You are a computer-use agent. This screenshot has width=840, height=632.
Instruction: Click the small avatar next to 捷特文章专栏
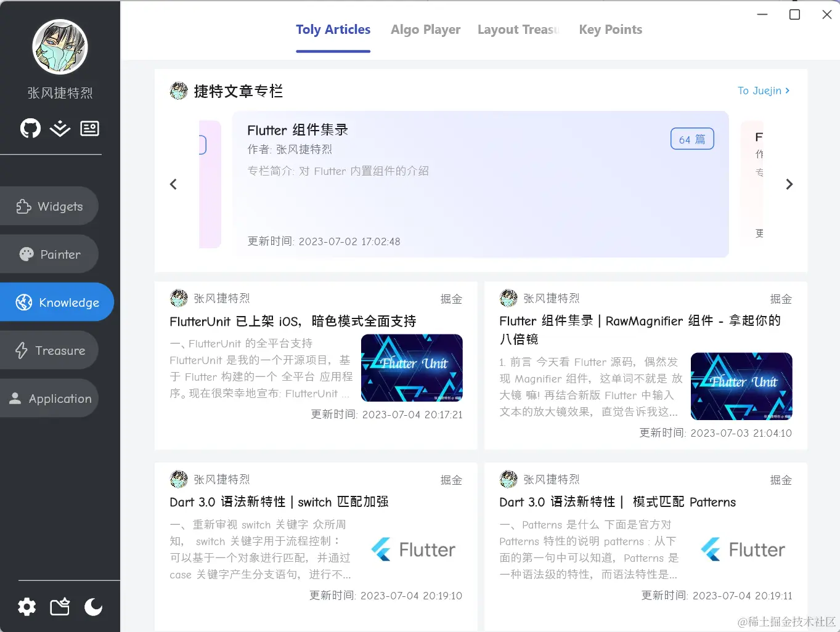click(179, 91)
